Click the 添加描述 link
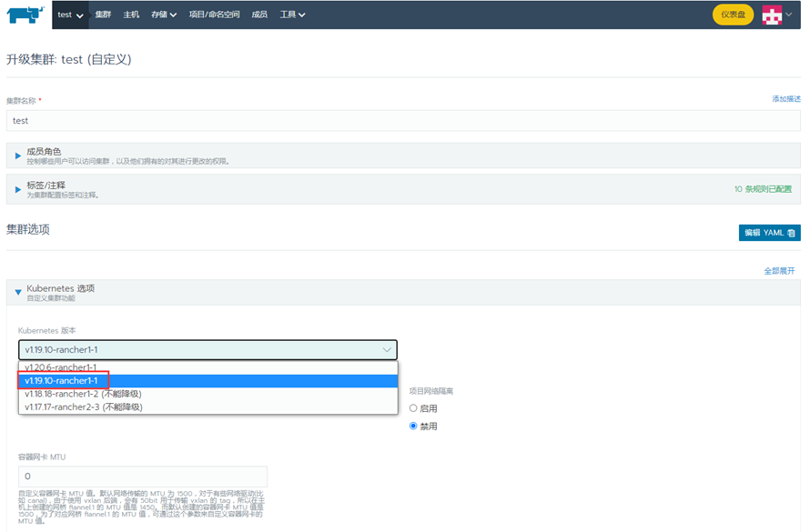 [785, 99]
